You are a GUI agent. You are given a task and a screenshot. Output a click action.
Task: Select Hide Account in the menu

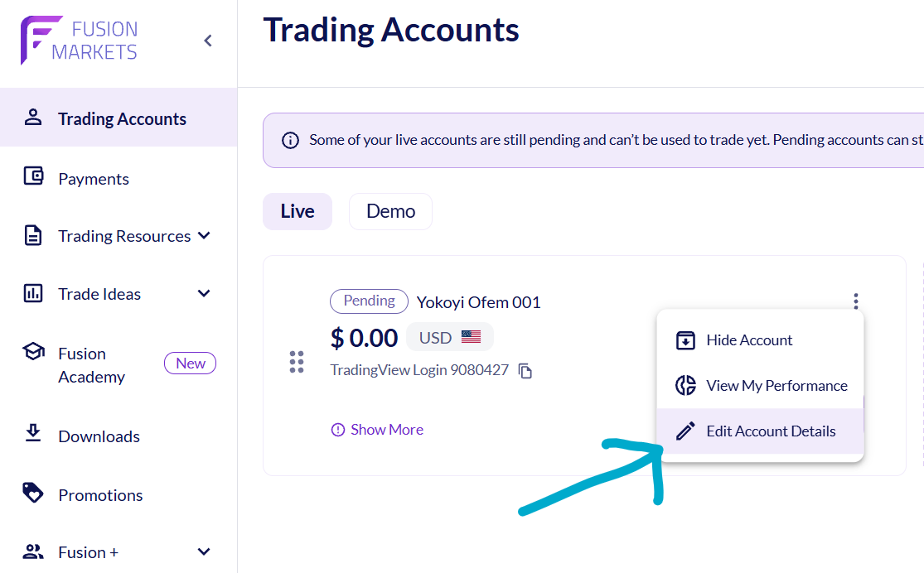(x=760, y=340)
